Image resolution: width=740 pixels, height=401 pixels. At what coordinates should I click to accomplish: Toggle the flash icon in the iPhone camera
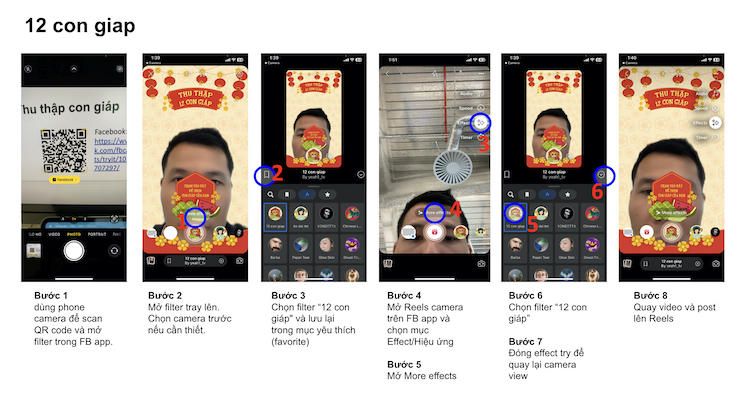(x=28, y=69)
